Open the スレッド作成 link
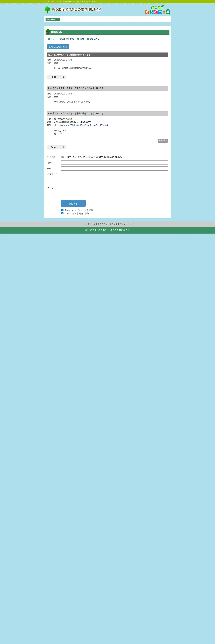Screen dimensions: 215x644 point(68,39)
